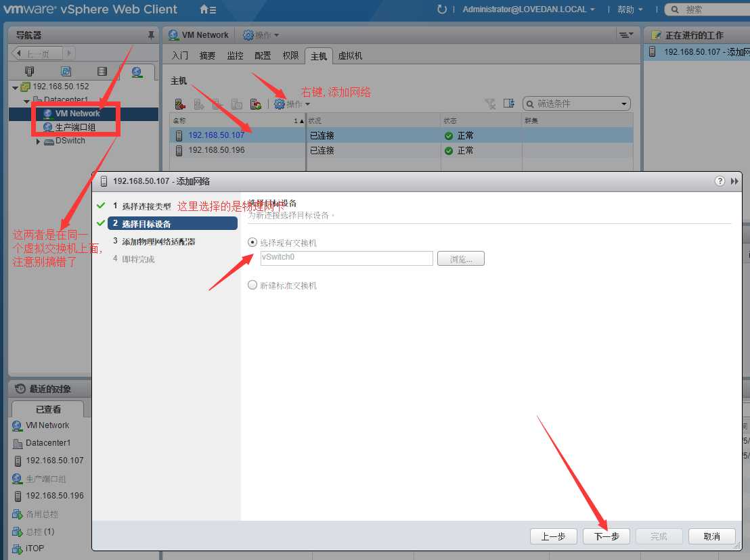Open VM Network in recent objects
This screenshot has height=560, width=750.
click(47, 425)
